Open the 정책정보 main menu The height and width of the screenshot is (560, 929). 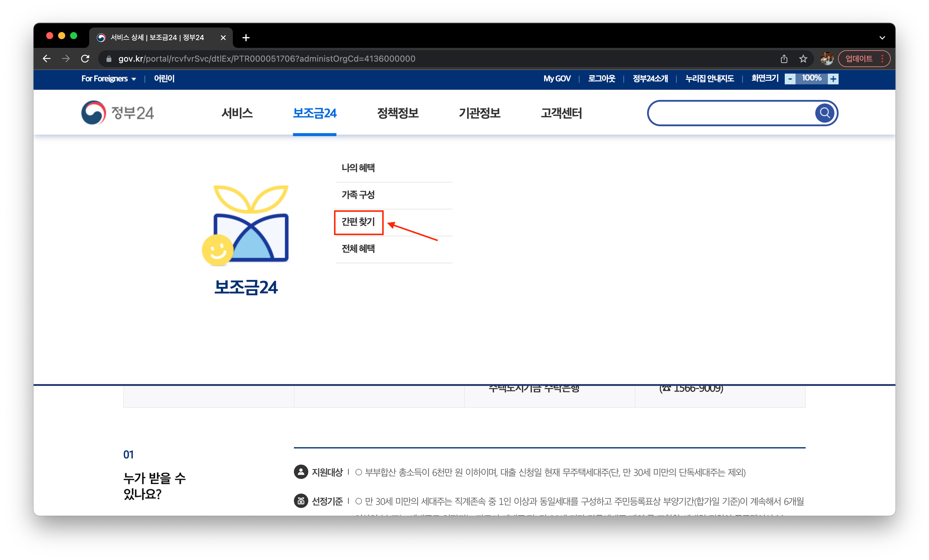pyautogui.click(x=398, y=113)
